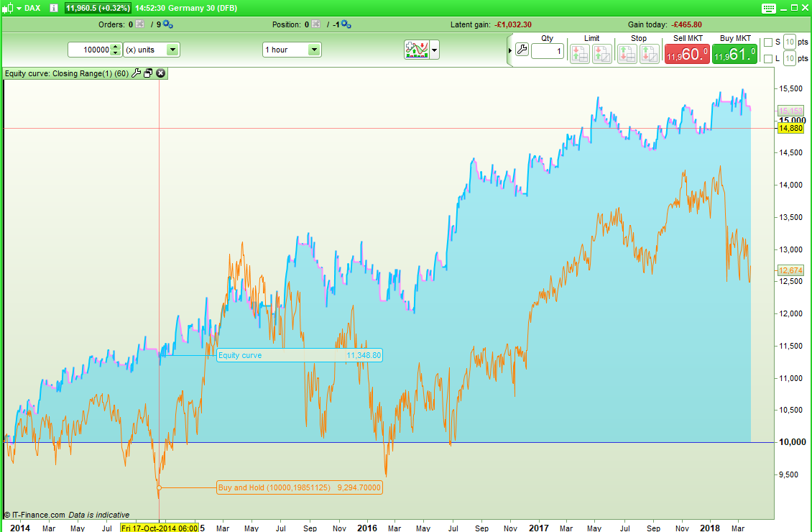Place second Limit order icon
The height and width of the screenshot is (532, 812).
(x=601, y=54)
